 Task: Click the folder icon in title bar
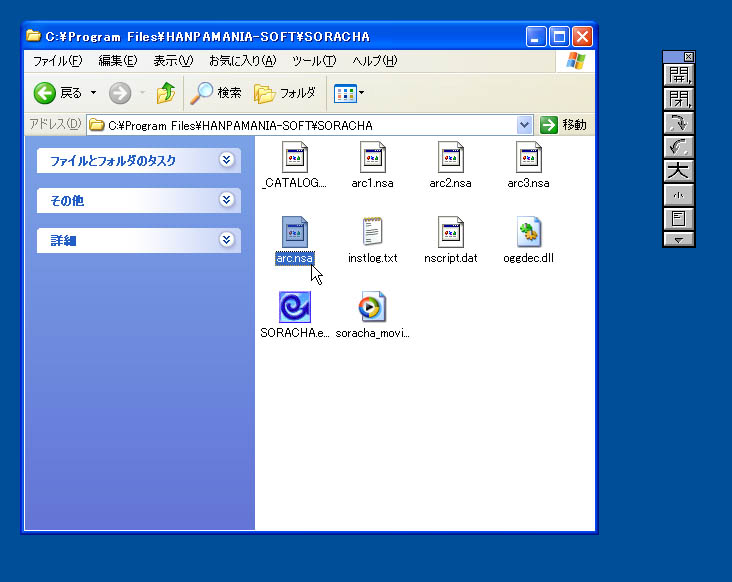point(33,36)
